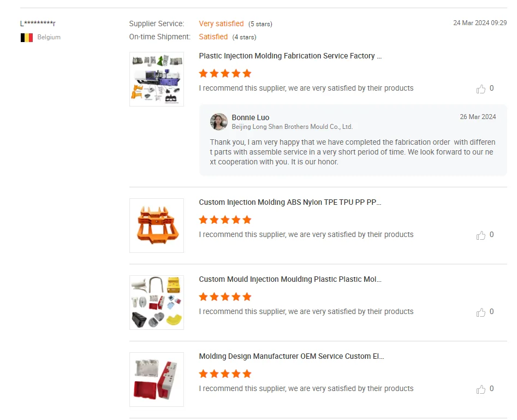Click the reviewer name L*********r
The image size is (517, 420).
(38, 23)
